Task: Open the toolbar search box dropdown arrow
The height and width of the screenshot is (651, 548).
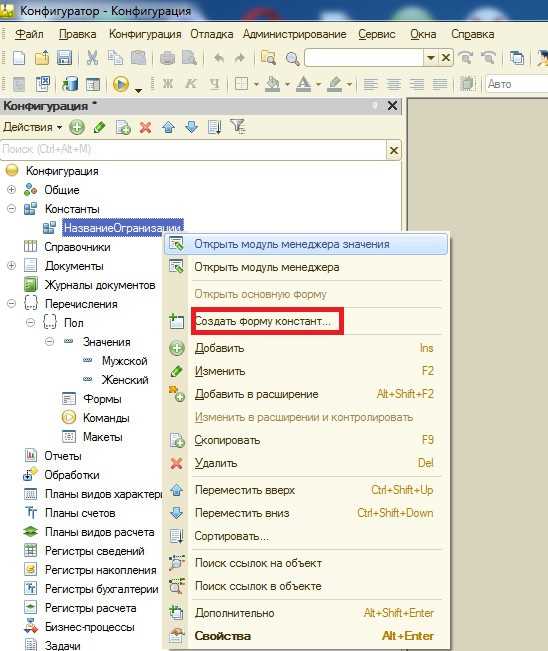Action: (x=431, y=58)
